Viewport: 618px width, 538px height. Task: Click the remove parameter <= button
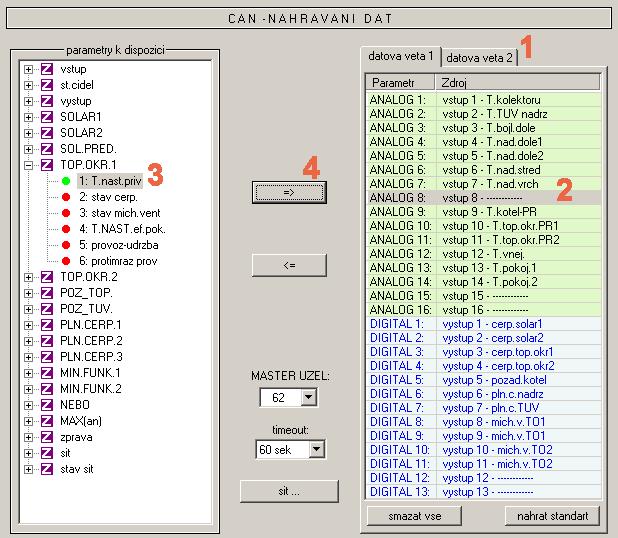[x=289, y=265]
